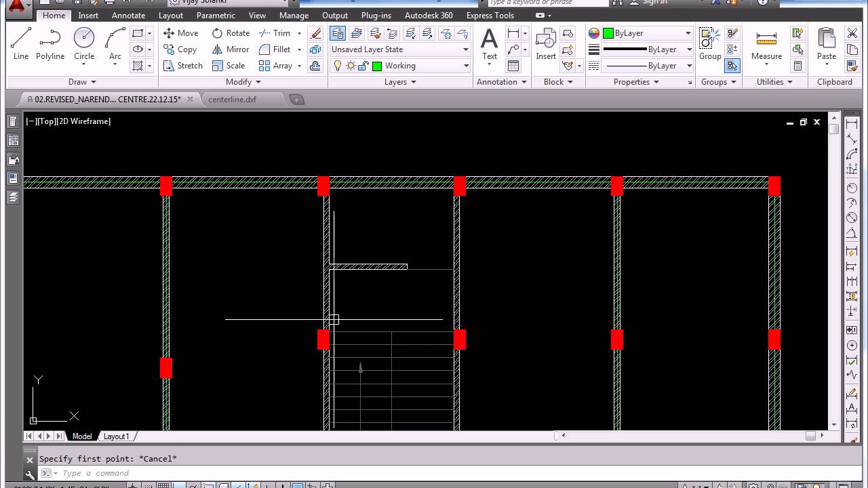Click the linear Dimension icon

pyautogui.click(x=513, y=33)
